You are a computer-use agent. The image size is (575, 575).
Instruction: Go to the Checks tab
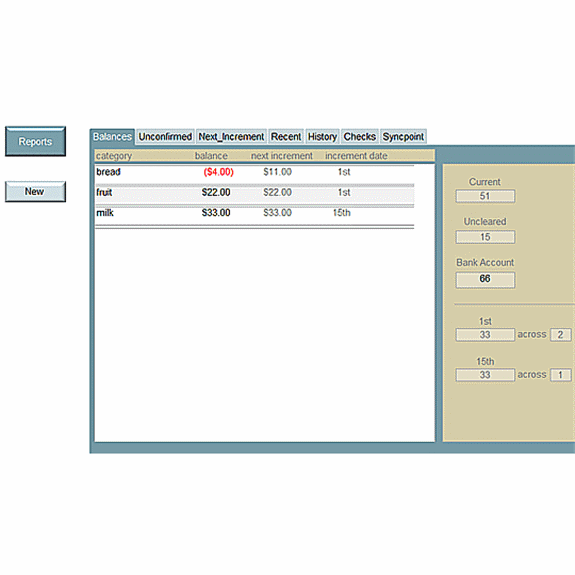click(360, 137)
